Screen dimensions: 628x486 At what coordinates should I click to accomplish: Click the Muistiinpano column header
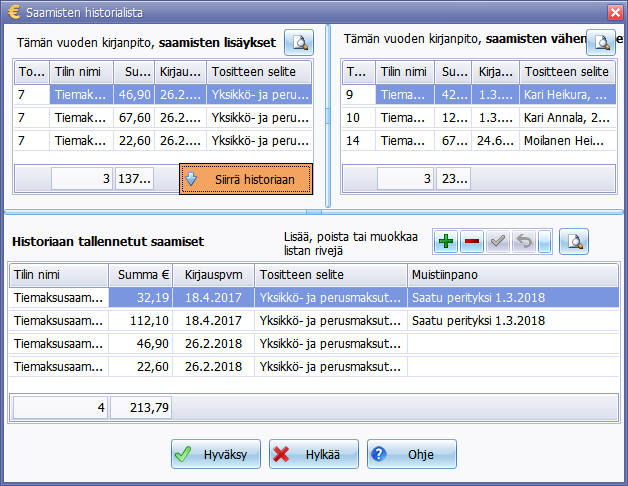point(513,275)
